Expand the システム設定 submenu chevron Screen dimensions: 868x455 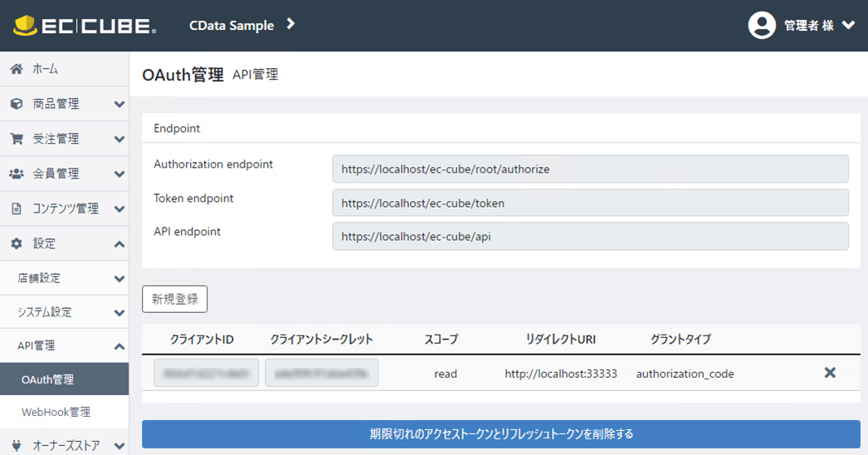[119, 313]
